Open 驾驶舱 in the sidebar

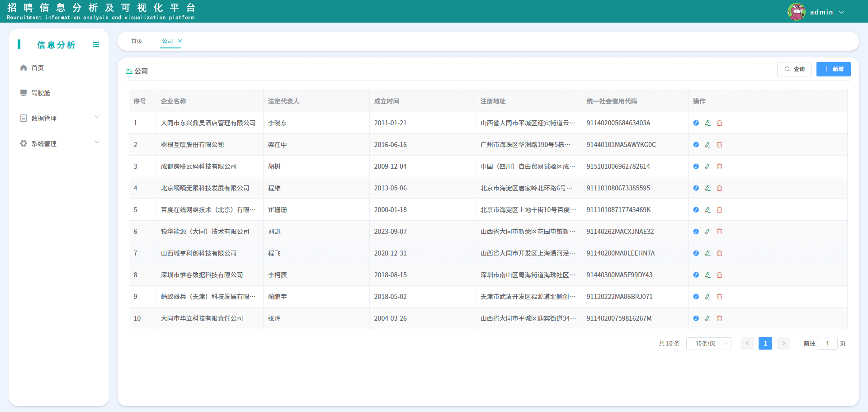41,93
